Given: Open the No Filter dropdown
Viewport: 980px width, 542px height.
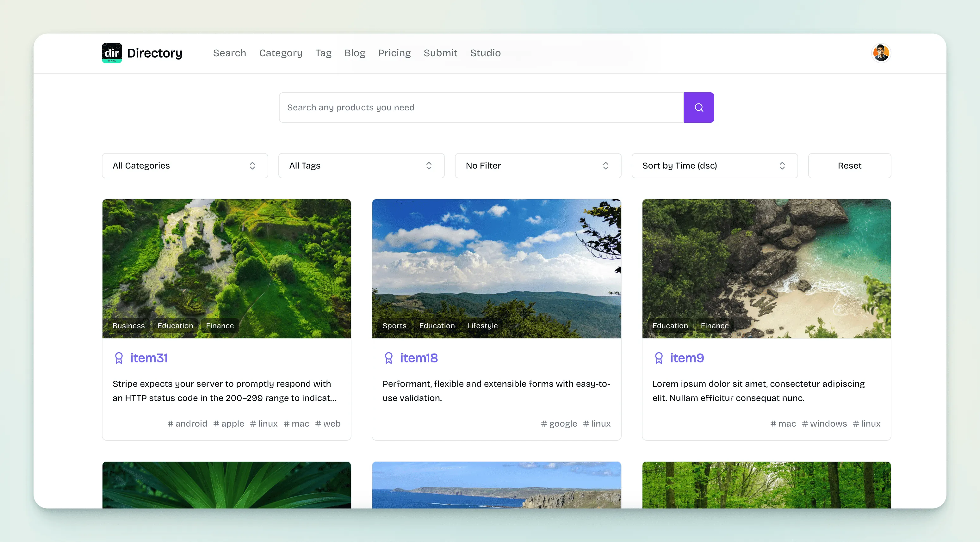Looking at the screenshot, I should pos(537,165).
